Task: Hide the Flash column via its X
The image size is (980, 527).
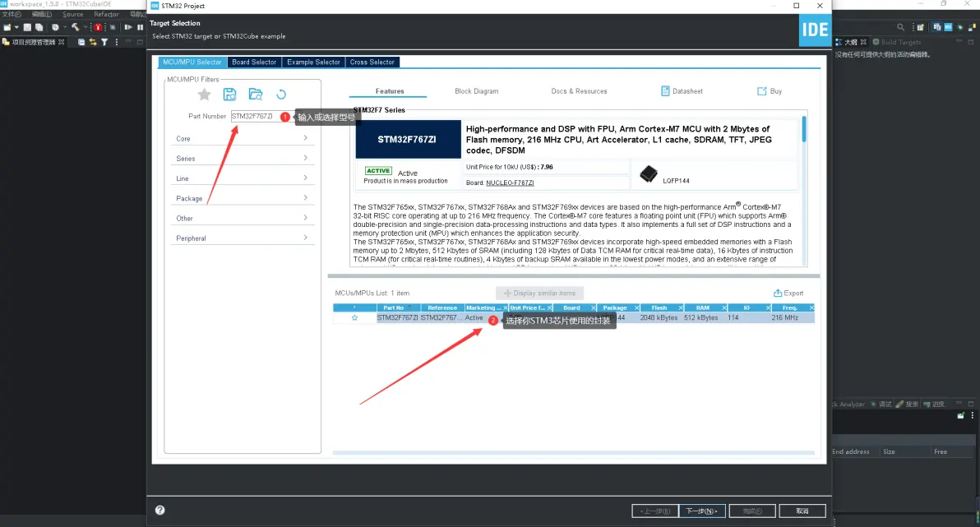Action: coord(681,307)
